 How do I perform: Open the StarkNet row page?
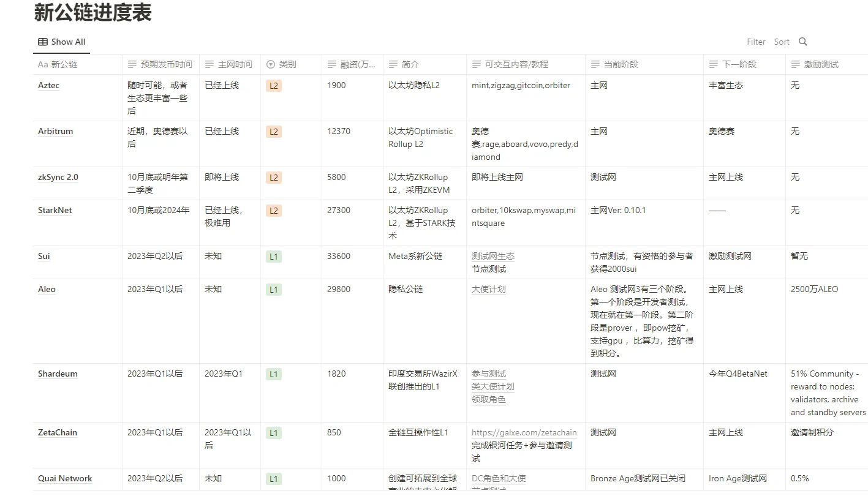point(55,210)
